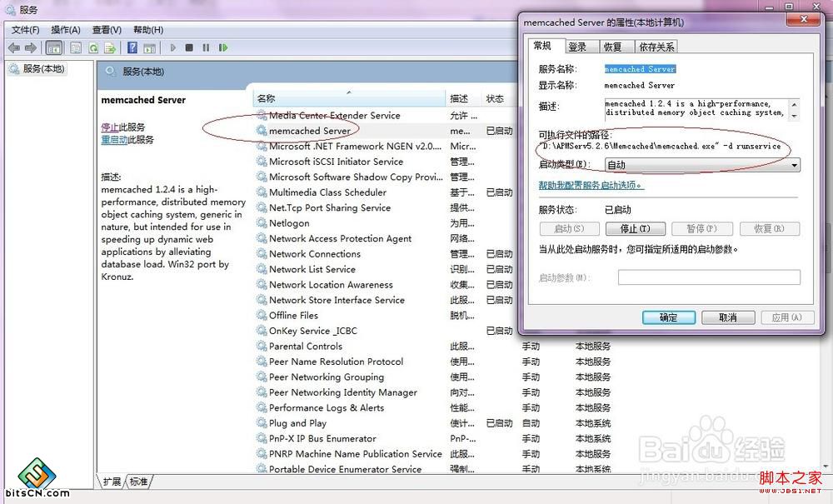Click the Refresh toolbar icon
The width and height of the screenshot is (833, 504).
(x=93, y=47)
